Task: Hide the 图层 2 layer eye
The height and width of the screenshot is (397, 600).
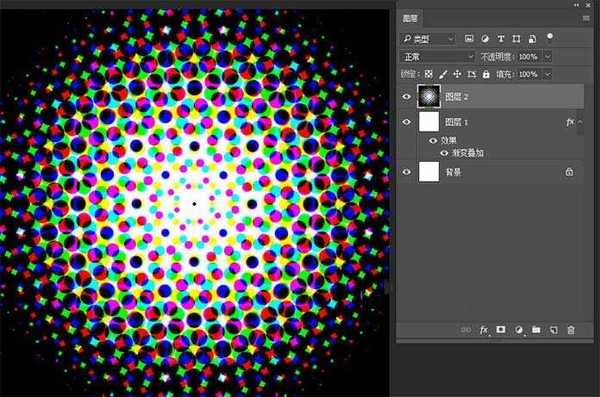Action: click(x=407, y=97)
